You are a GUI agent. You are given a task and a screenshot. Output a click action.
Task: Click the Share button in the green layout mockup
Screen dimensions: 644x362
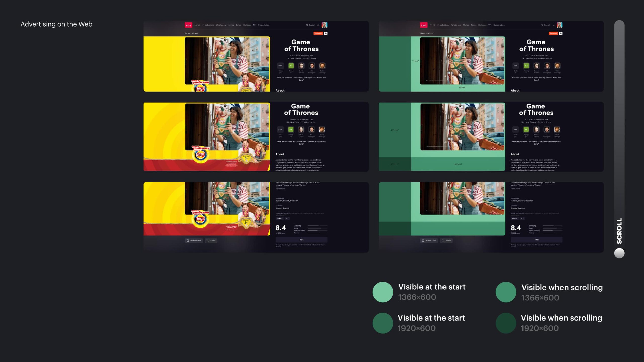tap(446, 241)
